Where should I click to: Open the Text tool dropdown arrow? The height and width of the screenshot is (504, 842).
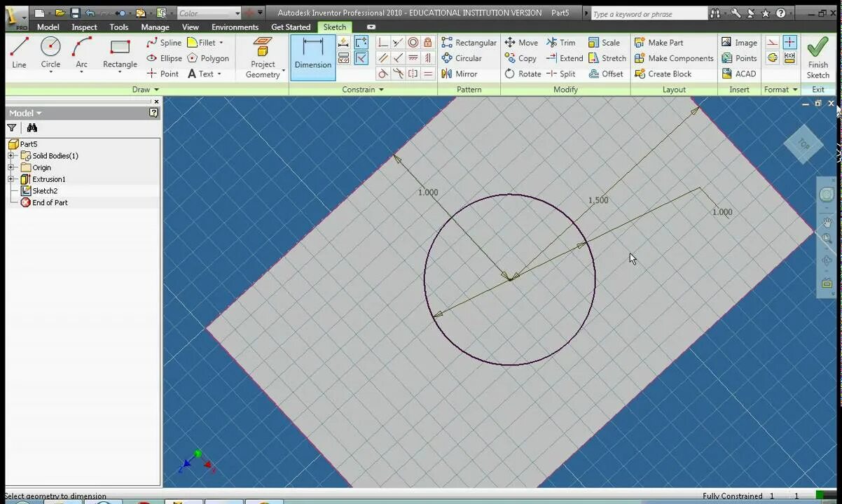219,74
